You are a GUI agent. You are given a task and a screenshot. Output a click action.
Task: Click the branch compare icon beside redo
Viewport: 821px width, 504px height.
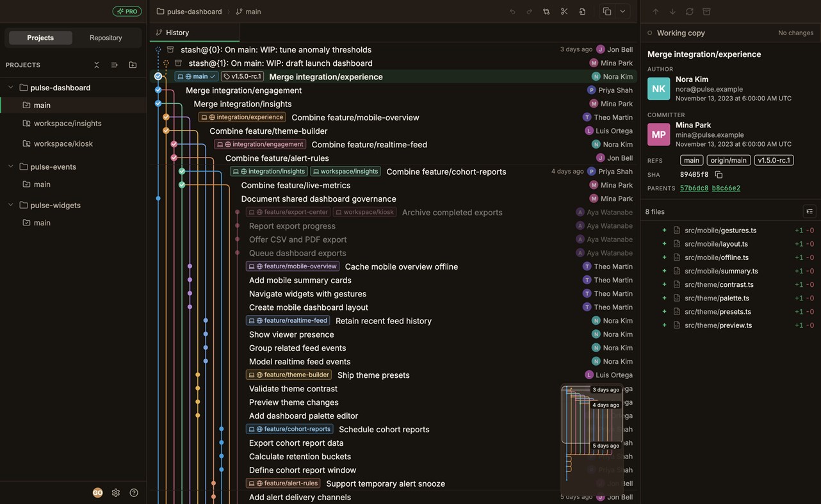point(546,12)
